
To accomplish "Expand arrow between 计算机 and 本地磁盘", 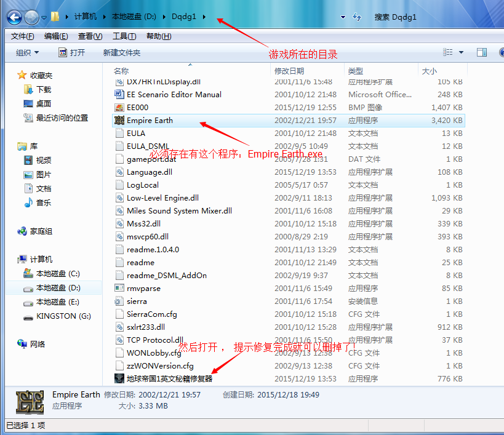I will 105,17.
